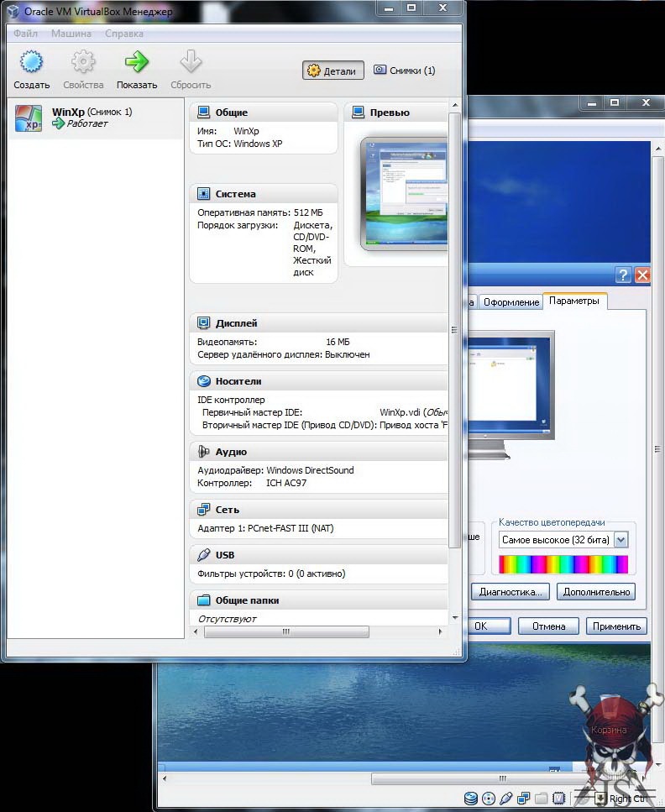The image size is (665, 812).
Task: Click the VM window scroll-left arrow
Action: [x=165, y=778]
